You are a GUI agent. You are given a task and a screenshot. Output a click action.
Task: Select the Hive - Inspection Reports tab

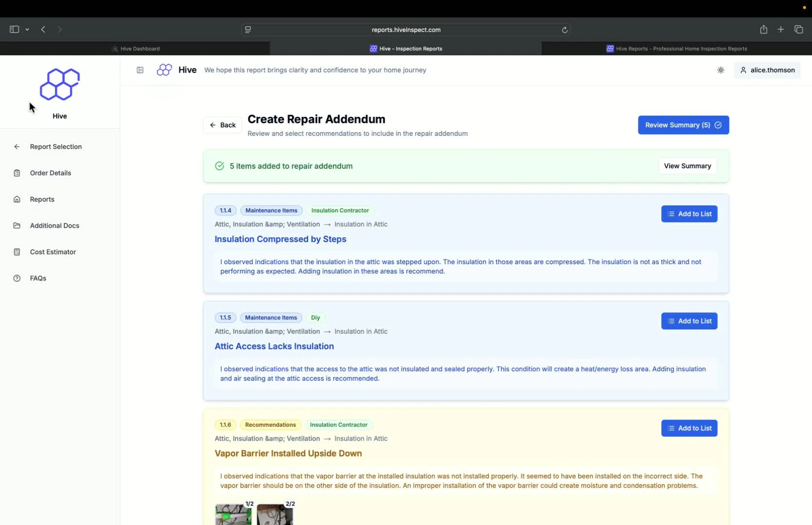pyautogui.click(x=406, y=49)
